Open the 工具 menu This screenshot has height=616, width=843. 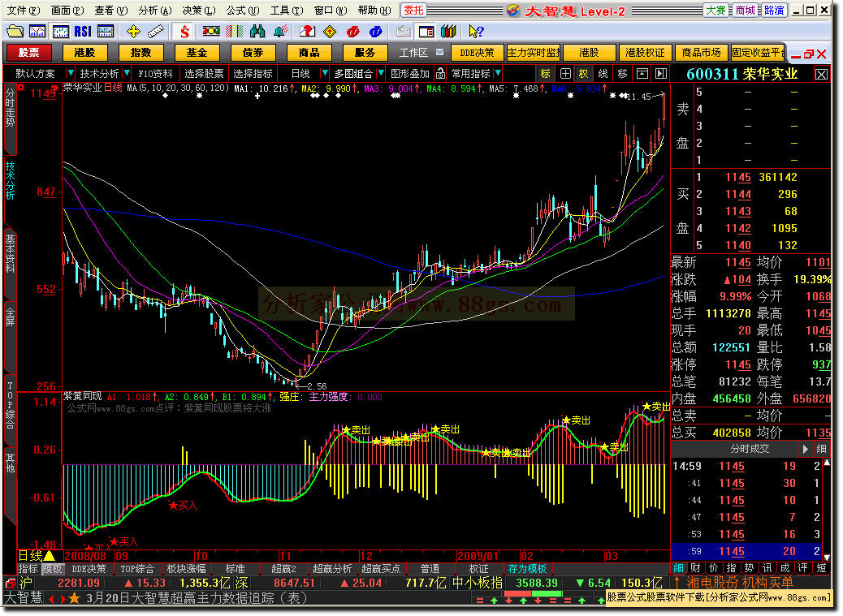coord(287,11)
